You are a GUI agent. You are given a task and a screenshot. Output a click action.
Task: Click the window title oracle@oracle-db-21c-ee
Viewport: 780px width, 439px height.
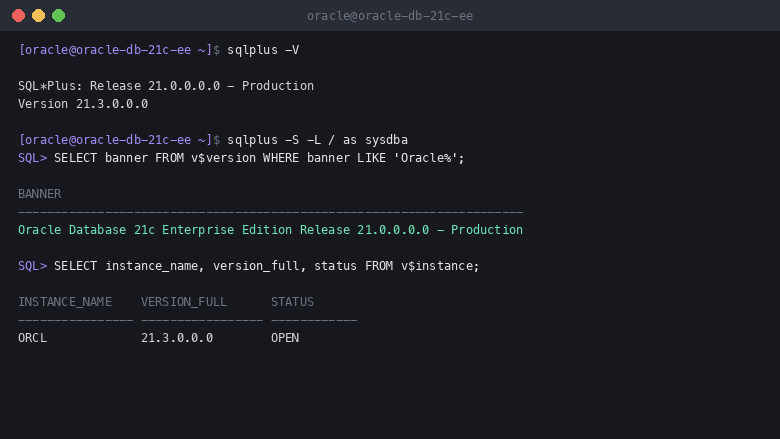point(390,16)
